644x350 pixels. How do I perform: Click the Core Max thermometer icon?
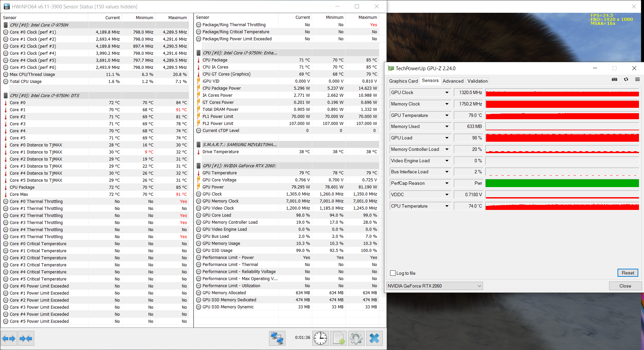pyautogui.click(x=6, y=194)
